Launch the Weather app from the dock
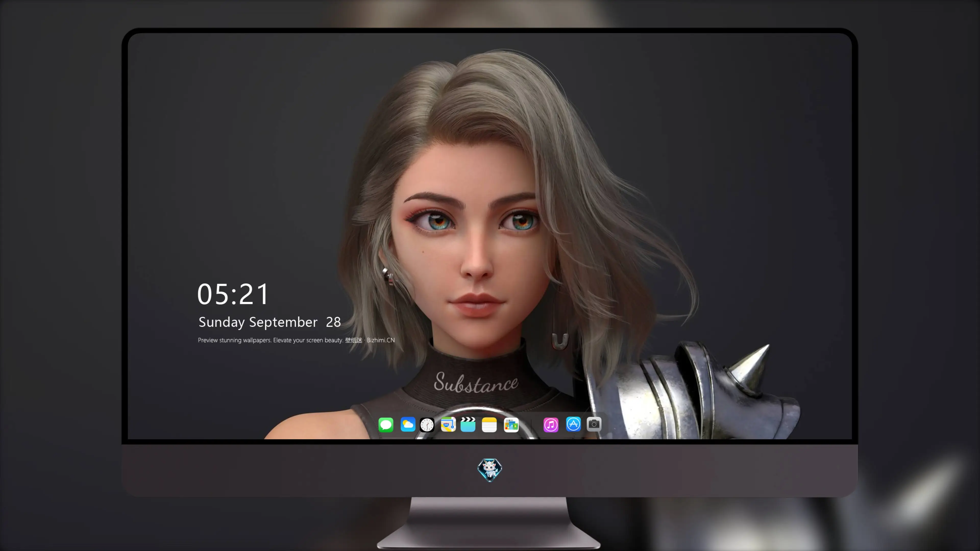 [x=408, y=424]
